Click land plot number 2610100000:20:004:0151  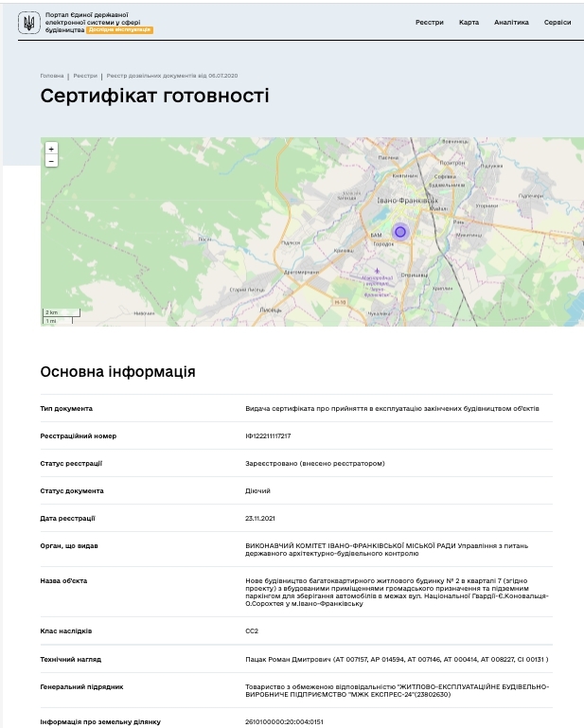(x=284, y=722)
